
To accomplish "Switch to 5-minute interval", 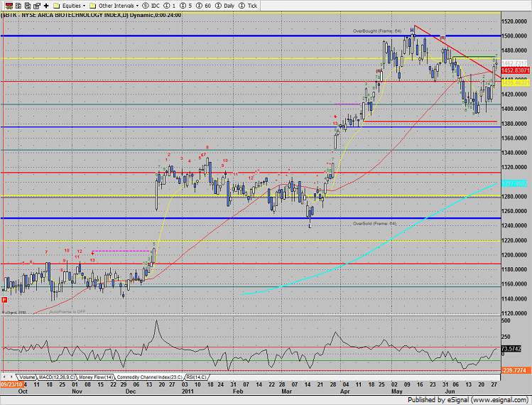I will 186,6.
